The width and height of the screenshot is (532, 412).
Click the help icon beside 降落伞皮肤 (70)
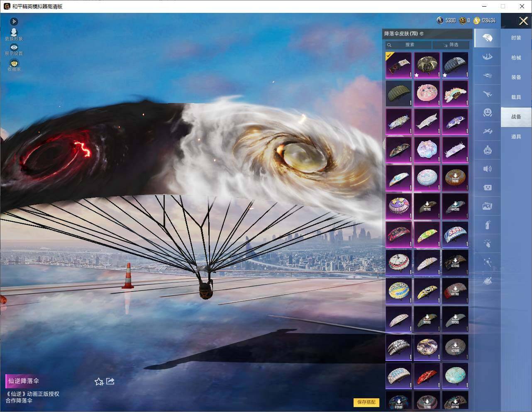(422, 34)
